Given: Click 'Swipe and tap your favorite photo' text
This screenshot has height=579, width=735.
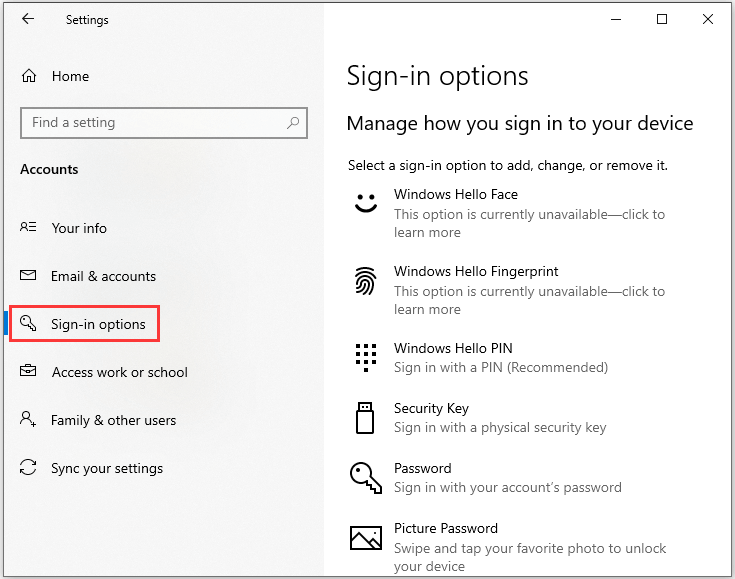Looking at the screenshot, I should pyautogui.click(x=530, y=557).
